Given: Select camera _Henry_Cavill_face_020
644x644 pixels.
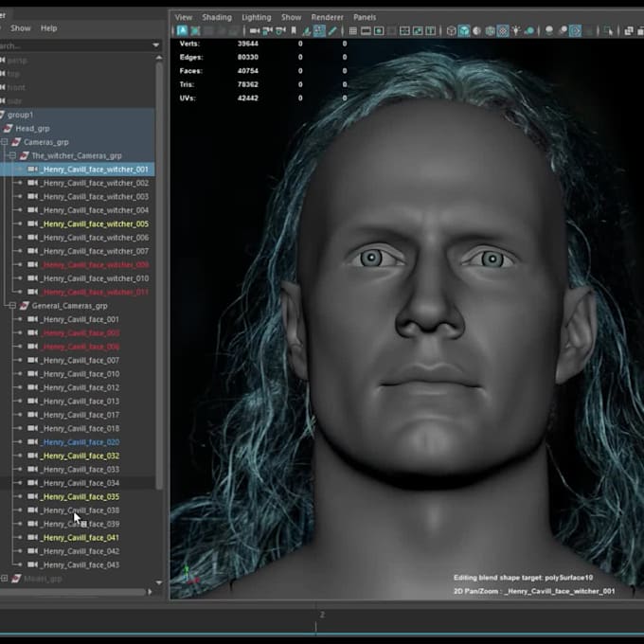Looking at the screenshot, I should click(80, 442).
